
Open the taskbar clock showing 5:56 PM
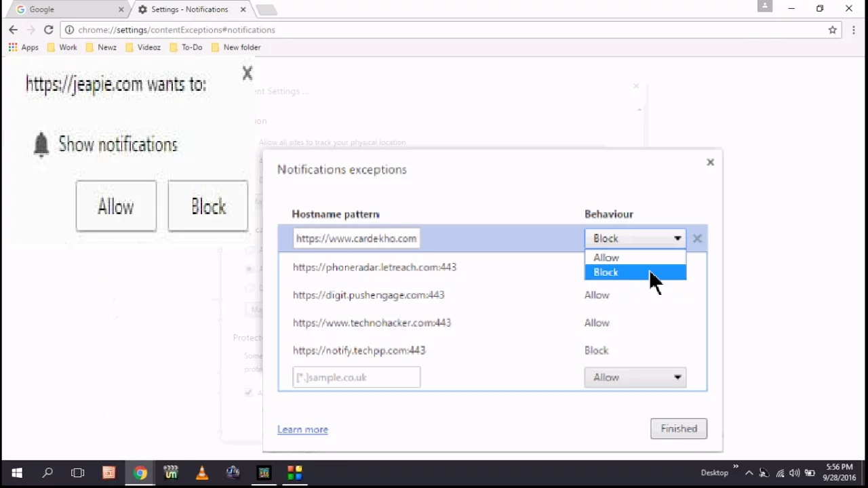click(839, 472)
